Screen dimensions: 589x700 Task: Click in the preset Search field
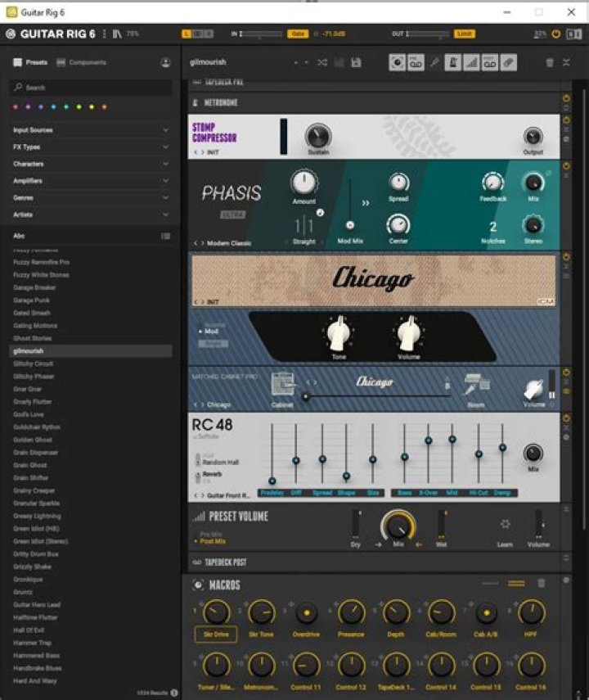tap(91, 88)
